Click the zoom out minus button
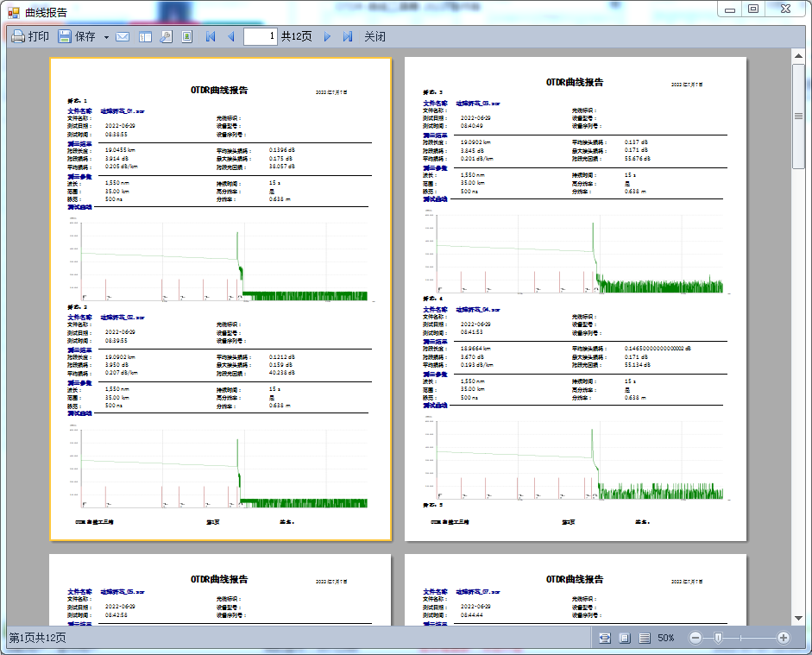This screenshot has height=655, width=812. pos(696,638)
